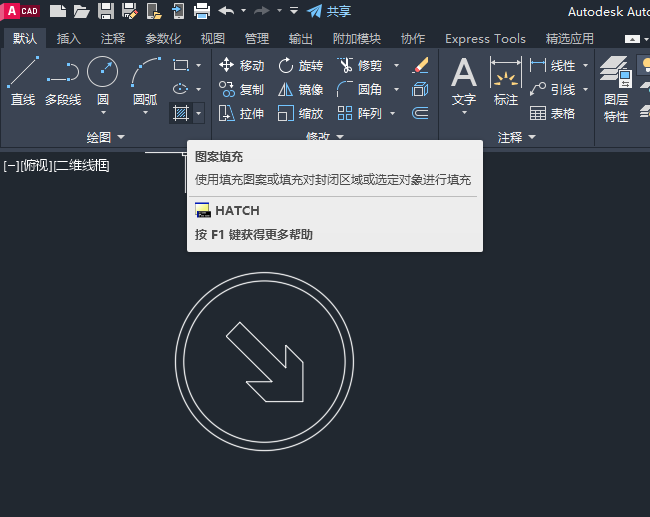The image size is (650, 517).
Task: Open the 输出 ribbon tab
Action: 301,39
